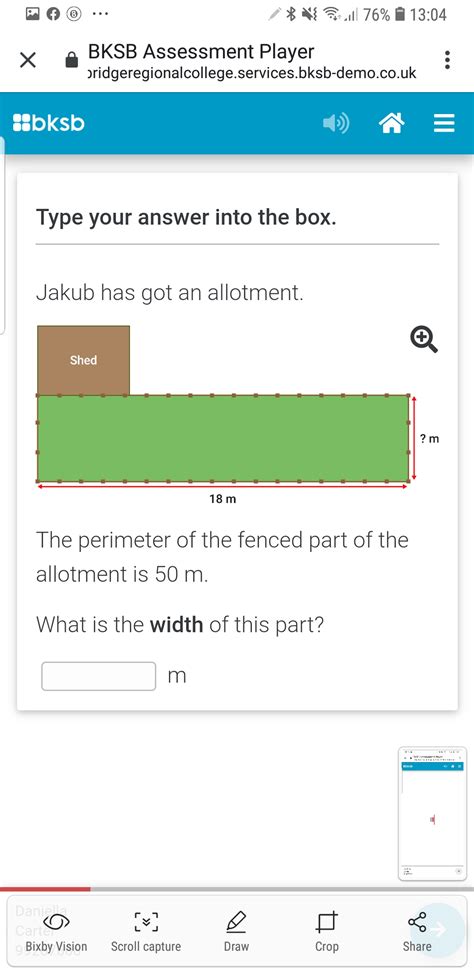Share the captured screenshot
Image resolution: width=474 pixels, height=974 pixels.
417,932
